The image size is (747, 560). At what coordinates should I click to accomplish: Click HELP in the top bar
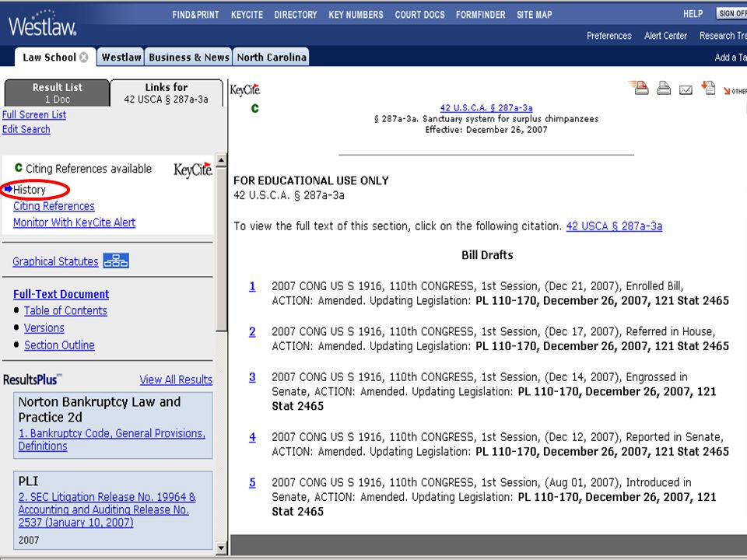(x=693, y=14)
